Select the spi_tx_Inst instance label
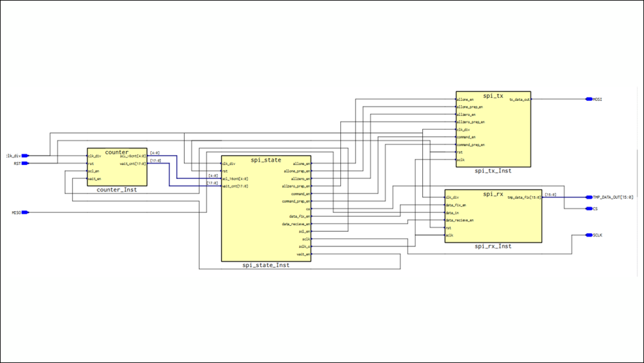The image size is (644, 363). pos(493,171)
